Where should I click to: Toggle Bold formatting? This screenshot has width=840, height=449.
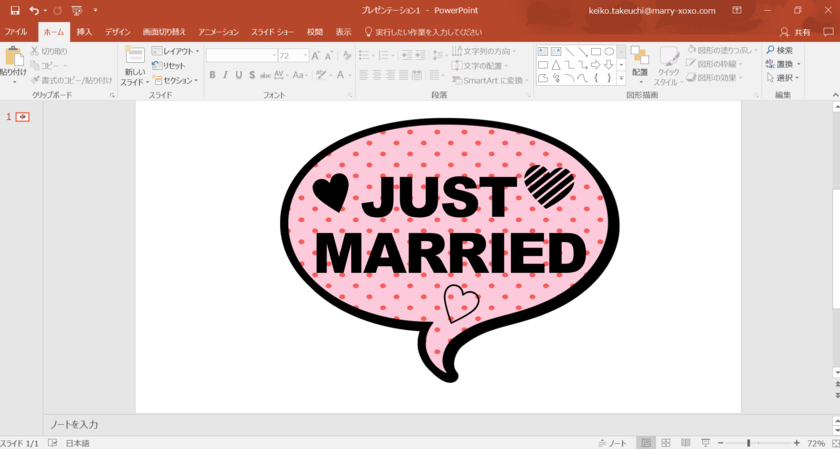coord(212,75)
